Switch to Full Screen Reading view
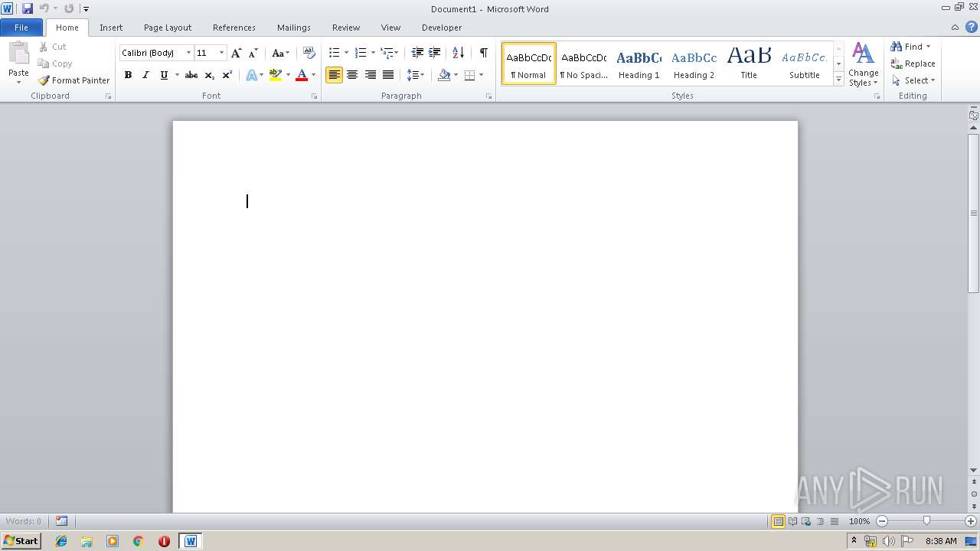The width and height of the screenshot is (980, 551). coord(792,521)
